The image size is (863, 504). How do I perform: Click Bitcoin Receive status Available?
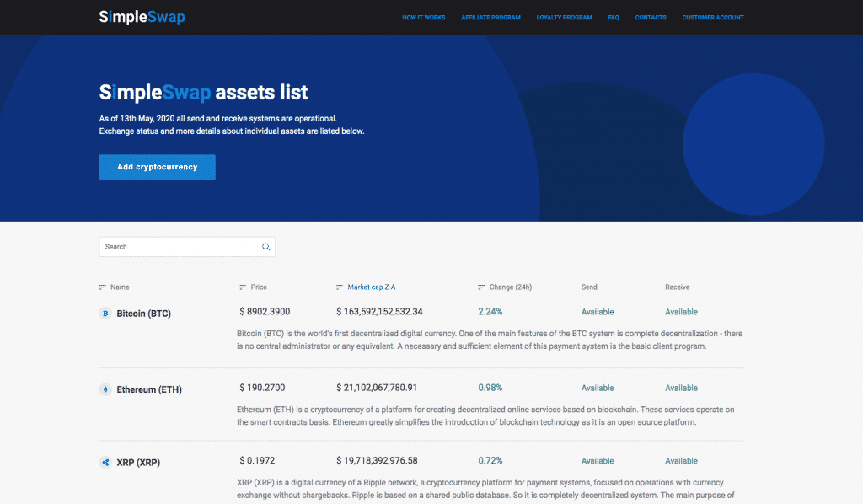[x=681, y=312]
